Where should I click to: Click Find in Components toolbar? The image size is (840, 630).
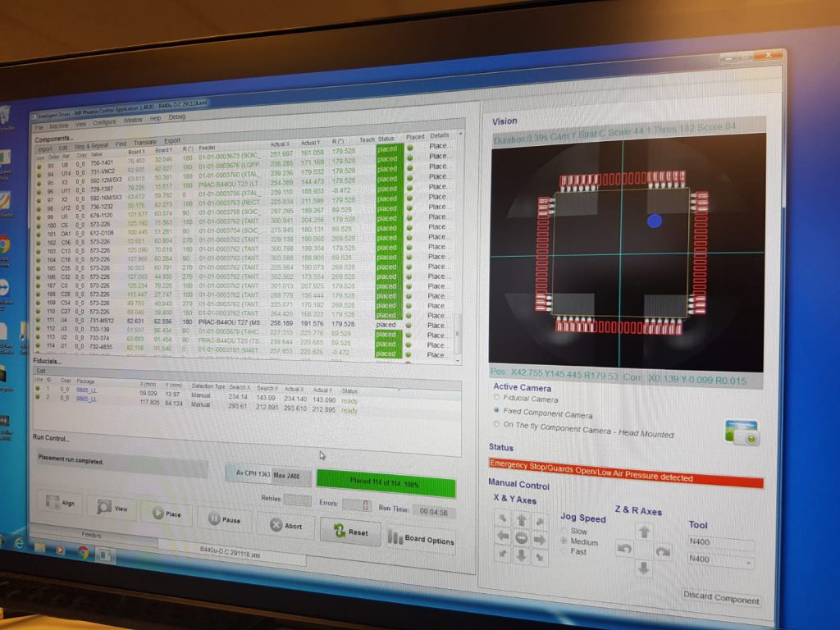tap(121, 144)
